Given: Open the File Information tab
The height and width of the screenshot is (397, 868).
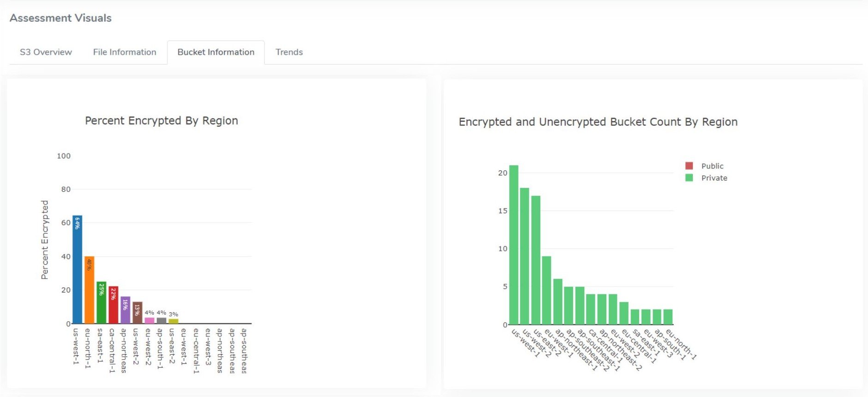Looking at the screenshot, I should coord(124,52).
